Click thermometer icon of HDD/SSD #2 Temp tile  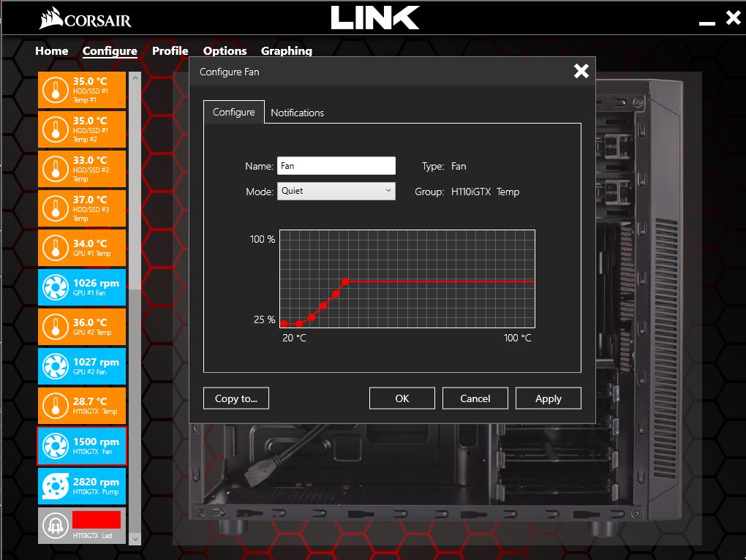[x=56, y=169]
